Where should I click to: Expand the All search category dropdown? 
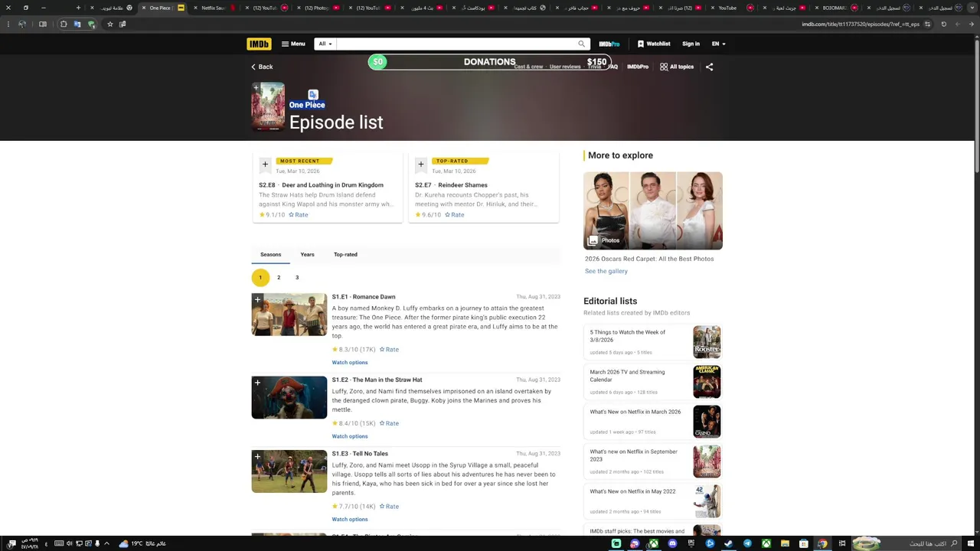point(325,44)
